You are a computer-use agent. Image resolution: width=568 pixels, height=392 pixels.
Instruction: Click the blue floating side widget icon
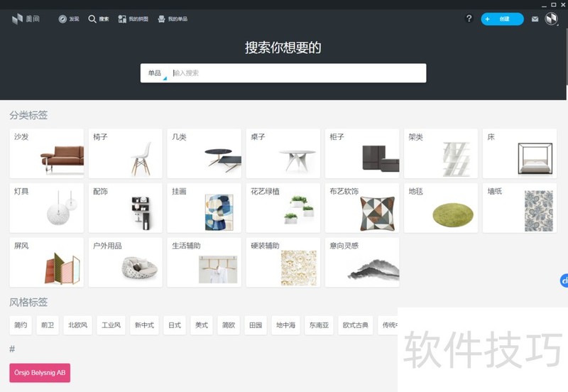tap(564, 281)
